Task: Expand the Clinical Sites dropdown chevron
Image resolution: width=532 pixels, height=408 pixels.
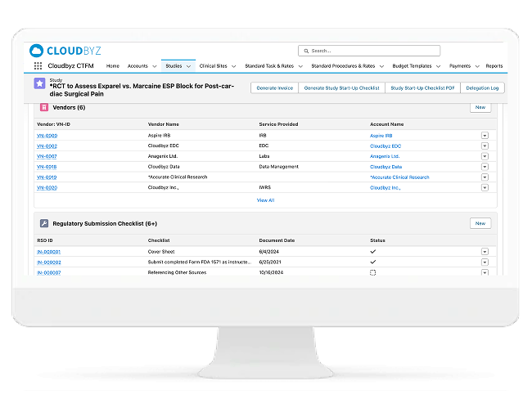Action: (234, 66)
